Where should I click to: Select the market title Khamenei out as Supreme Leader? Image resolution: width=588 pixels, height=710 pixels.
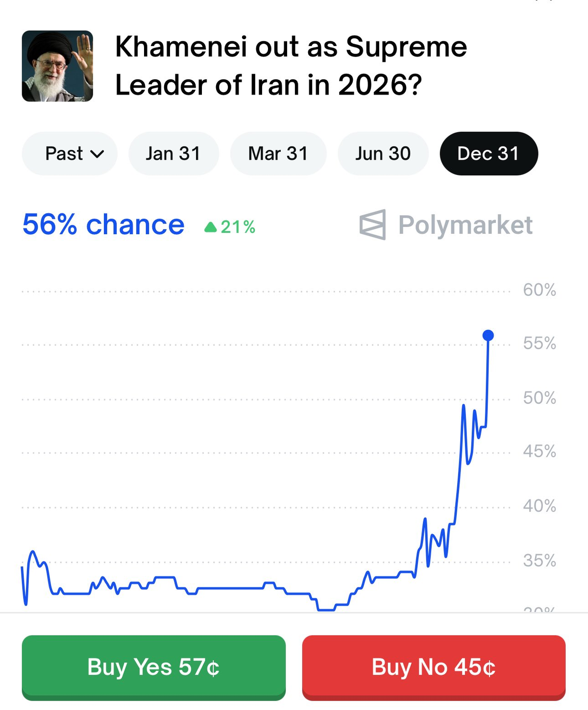coord(290,65)
